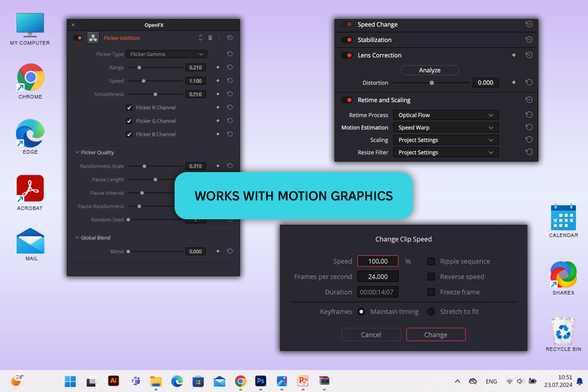The height and width of the screenshot is (392, 588).
Task: Reset the Blend parameter
Action: point(230,251)
